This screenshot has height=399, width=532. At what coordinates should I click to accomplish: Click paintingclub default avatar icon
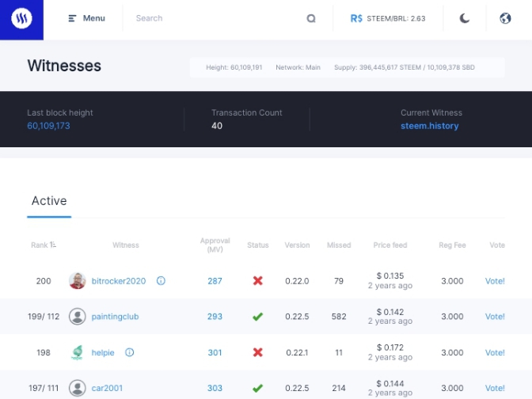point(78,317)
